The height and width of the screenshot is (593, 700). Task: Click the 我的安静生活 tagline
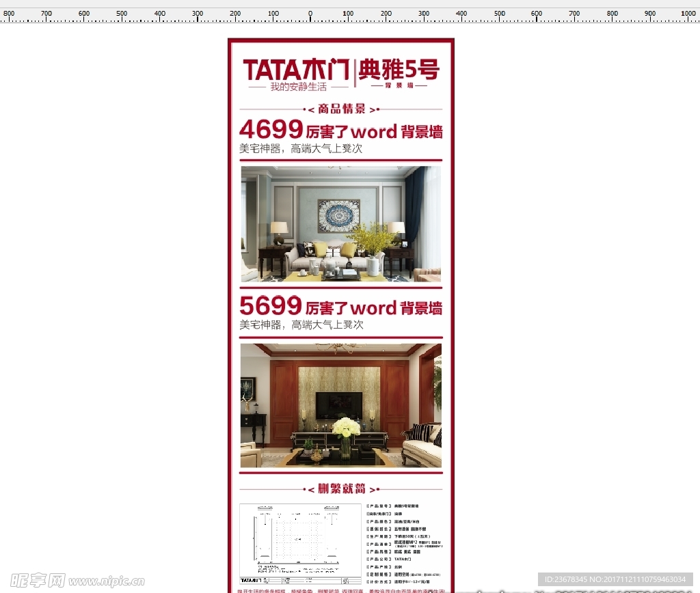coord(298,87)
